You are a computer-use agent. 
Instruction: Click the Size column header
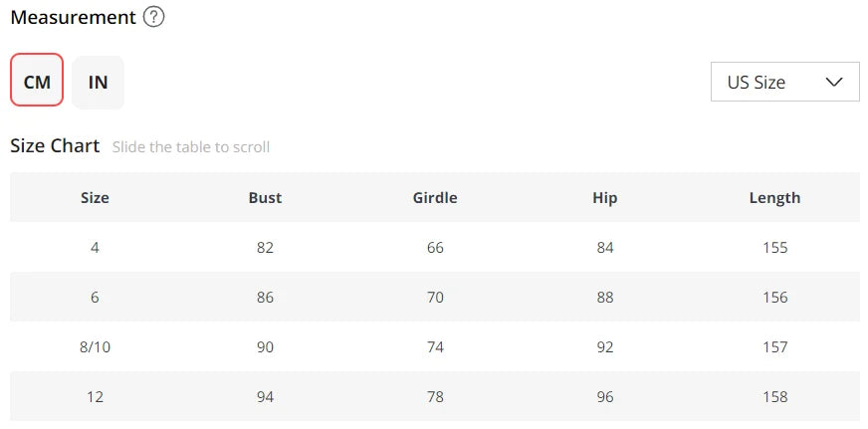coord(95,197)
